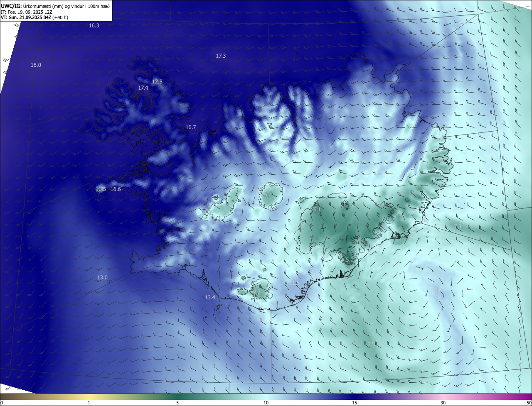Click the 5 tick on the color scale
Screen dimensions: 532x406
coord(177,403)
